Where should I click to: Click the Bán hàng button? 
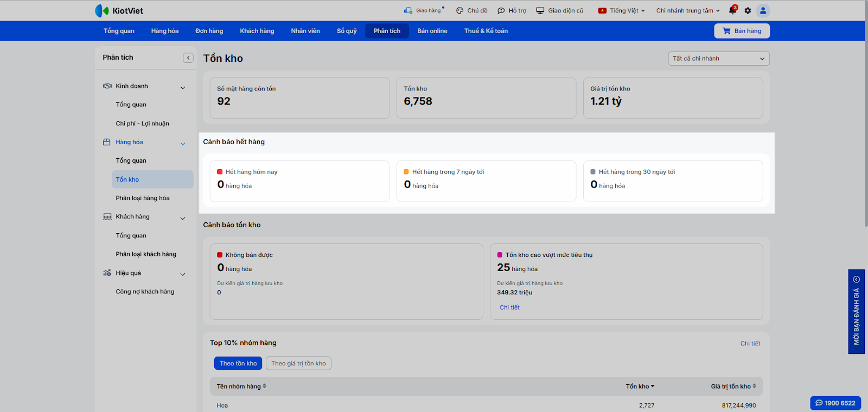click(742, 31)
